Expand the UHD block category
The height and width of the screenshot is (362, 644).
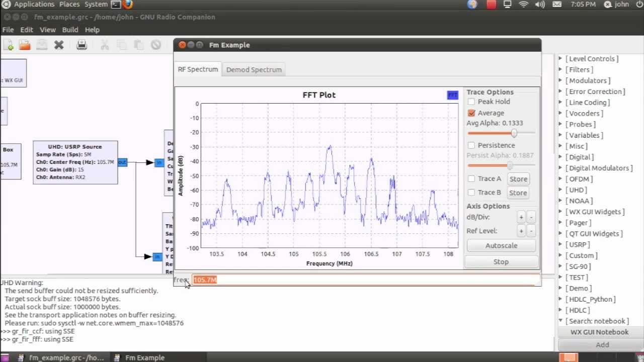[x=560, y=190]
